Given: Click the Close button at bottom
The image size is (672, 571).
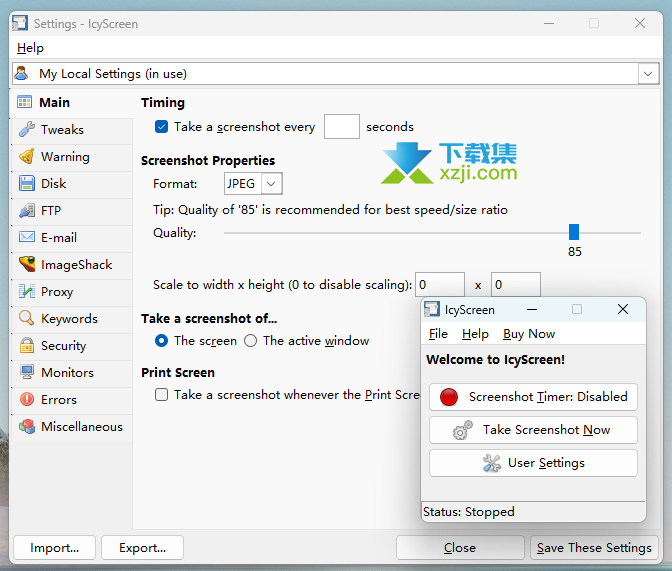Looking at the screenshot, I should (460, 547).
